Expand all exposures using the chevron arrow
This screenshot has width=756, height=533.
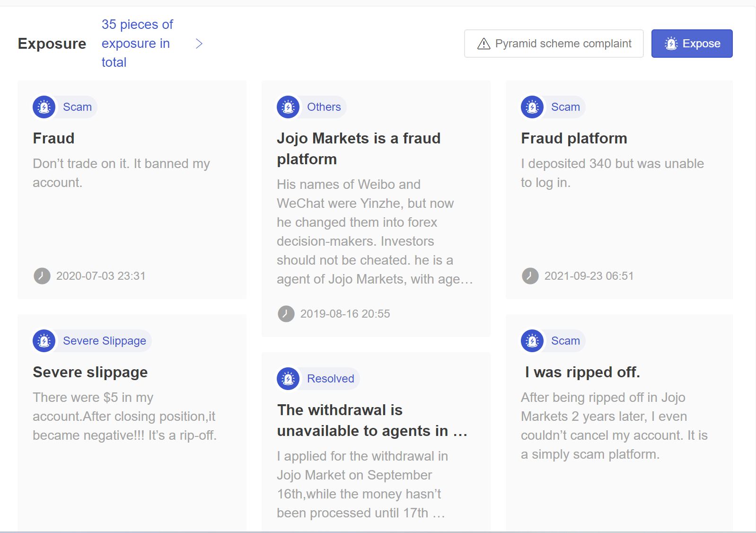point(199,44)
